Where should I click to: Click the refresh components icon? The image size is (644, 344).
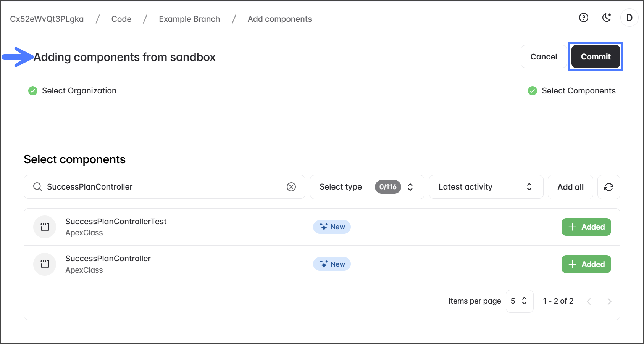coord(608,187)
